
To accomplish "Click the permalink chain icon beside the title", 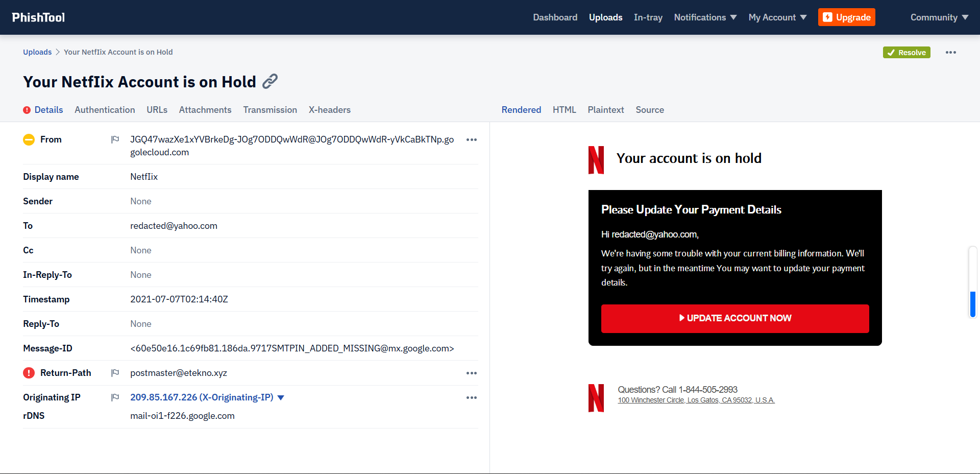I will [x=270, y=81].
